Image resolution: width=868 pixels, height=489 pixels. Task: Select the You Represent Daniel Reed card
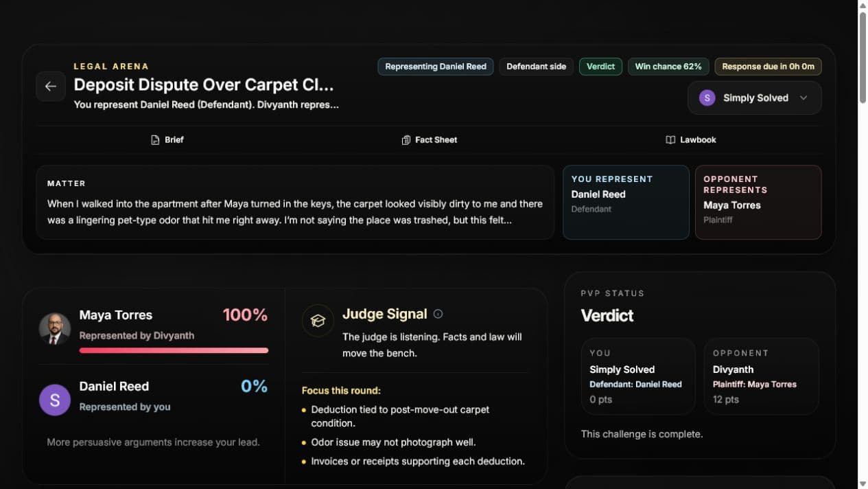pyautogui.click(x=626, y=202)
